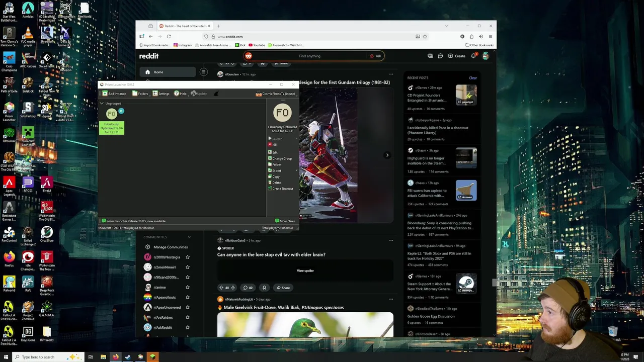Open 'Golden Goose Egg Discussion' recent post
Screen dimensions: 644x362
431,316
